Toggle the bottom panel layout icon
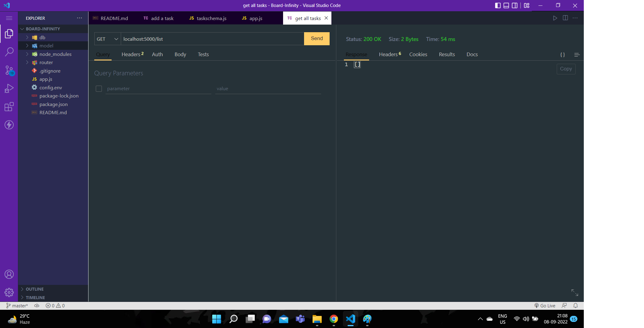Screen dimensions: 644x328 (x=506, y=5)
